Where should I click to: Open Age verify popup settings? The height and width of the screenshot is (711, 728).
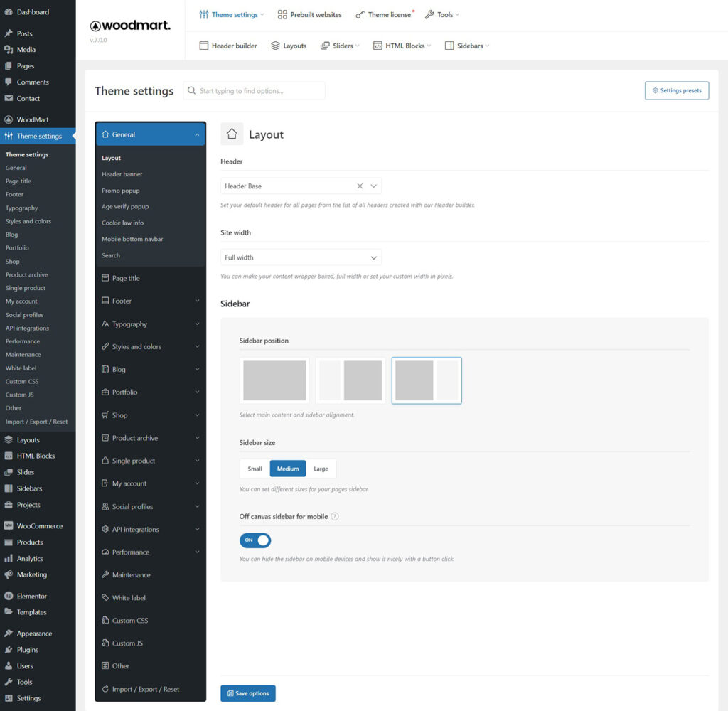tap(125, 207)
